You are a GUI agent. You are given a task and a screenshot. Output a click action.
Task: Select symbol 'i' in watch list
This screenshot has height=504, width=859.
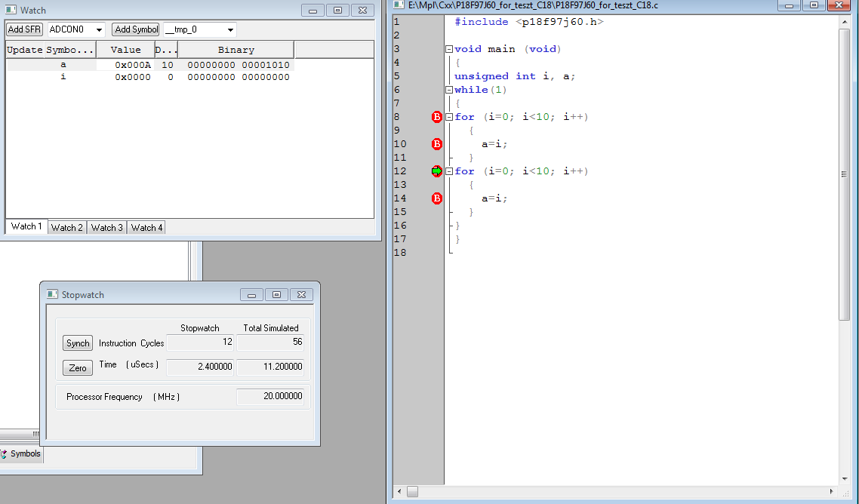click(x=63, y=77)
